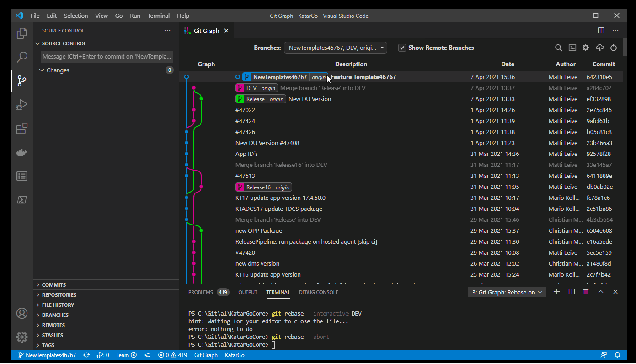Expand the COMMITS section
The width and height of the screenshot is (636, 364).
pos(106,285)
